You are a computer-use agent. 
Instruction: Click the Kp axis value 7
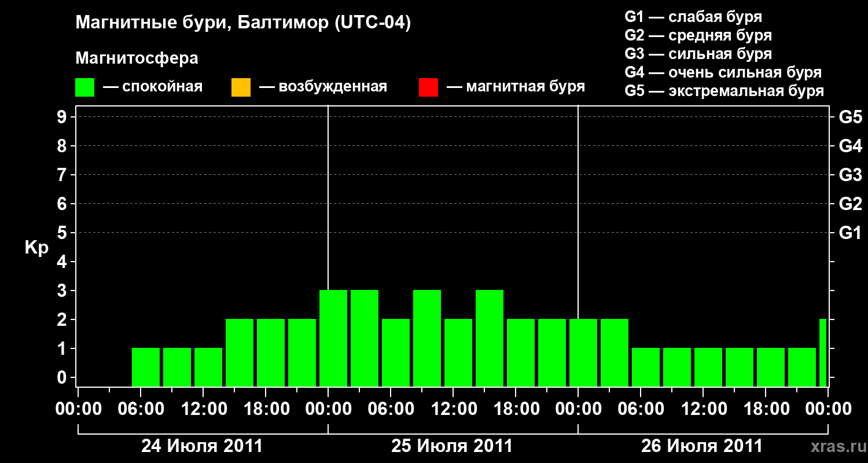point(63,175)
